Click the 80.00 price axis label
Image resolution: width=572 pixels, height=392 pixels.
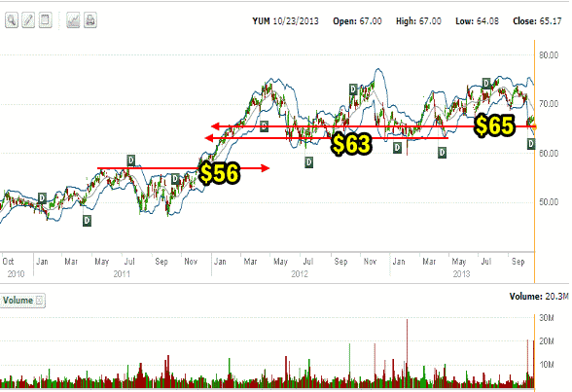point(549,55)
